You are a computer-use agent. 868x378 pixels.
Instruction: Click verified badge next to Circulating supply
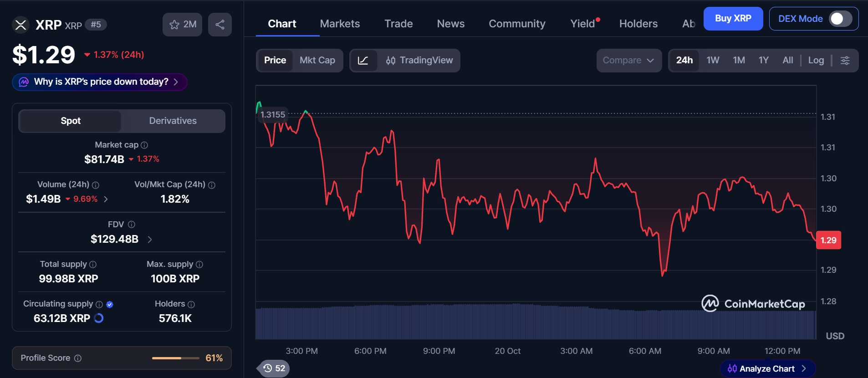coord(110,304)
